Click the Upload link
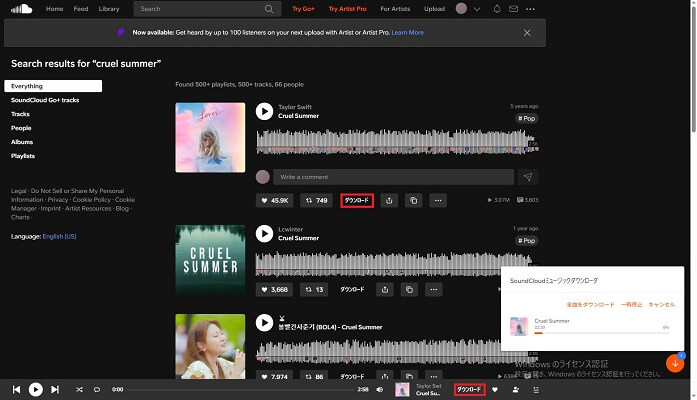Viewport: 697px width, 400px height. pyautogui.click(x=434, y=8)
